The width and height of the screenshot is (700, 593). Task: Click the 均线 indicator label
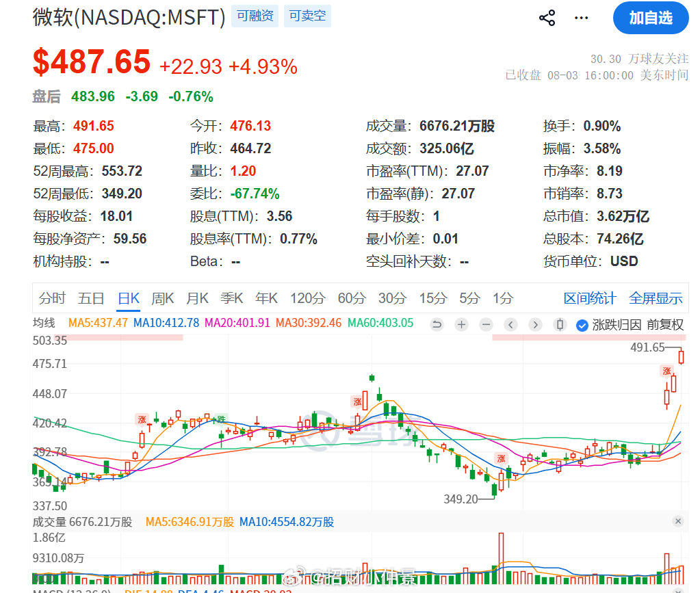pos(44,323)
